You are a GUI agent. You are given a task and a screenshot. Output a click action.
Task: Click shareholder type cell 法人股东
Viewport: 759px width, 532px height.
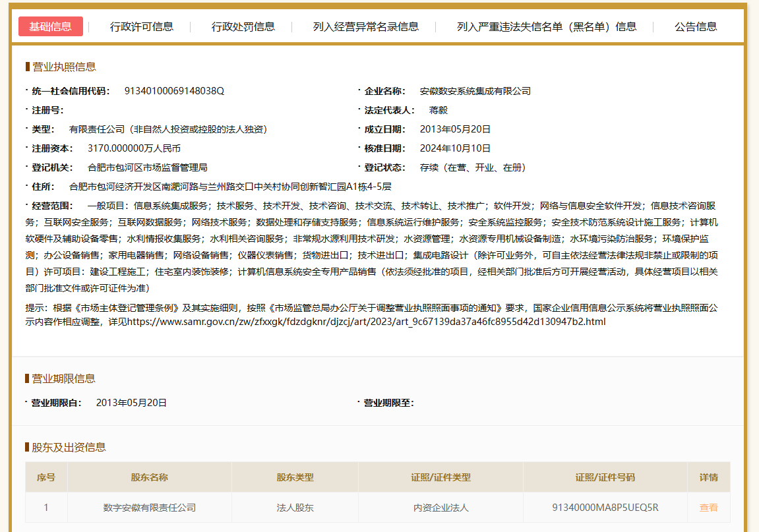(295, 508)
